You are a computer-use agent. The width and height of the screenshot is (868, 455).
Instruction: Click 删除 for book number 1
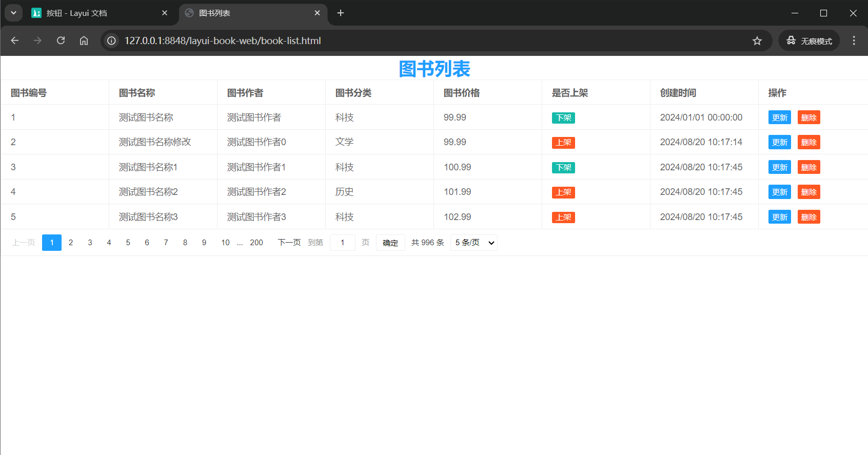pos(809,117)
